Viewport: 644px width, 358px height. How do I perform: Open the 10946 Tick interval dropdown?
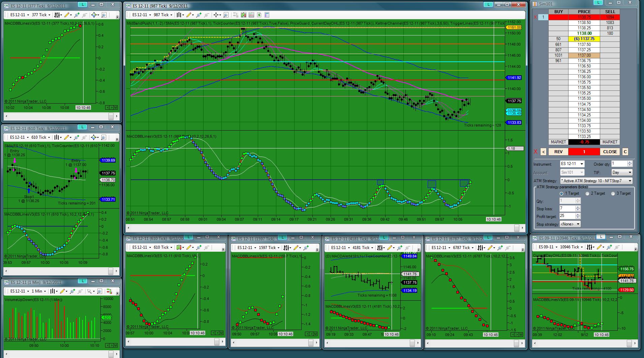(572, 247)
